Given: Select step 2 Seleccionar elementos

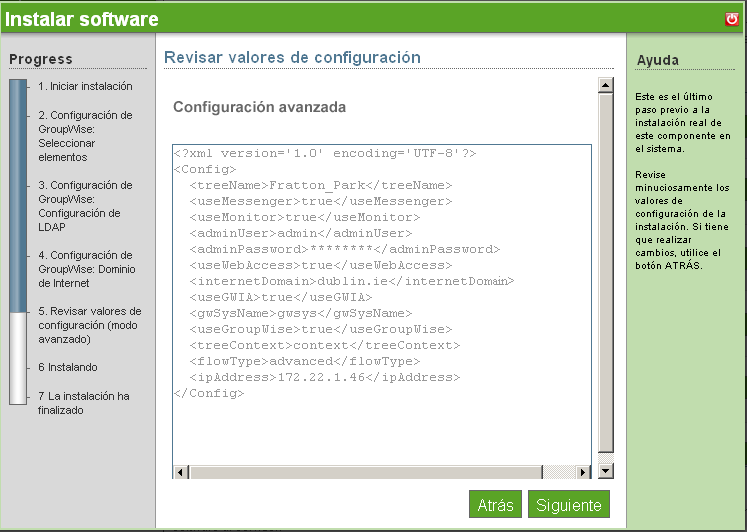Looking at the screenshot, I should coord(85,136).
